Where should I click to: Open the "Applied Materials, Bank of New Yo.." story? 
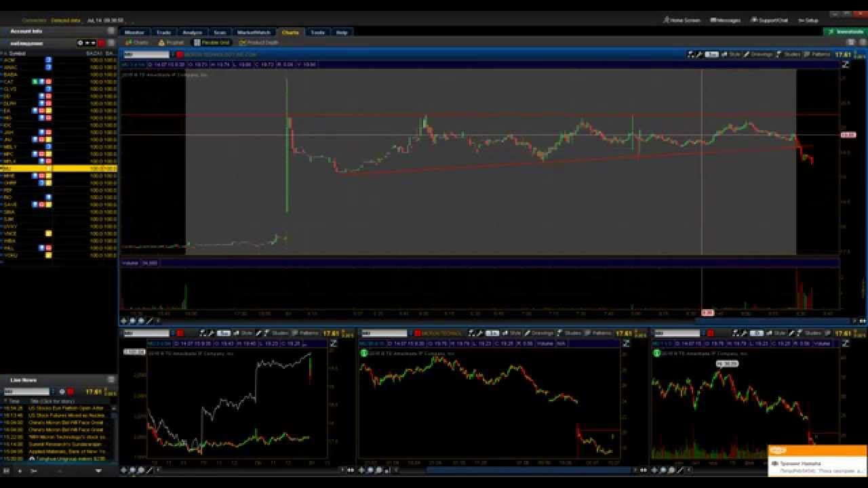coord(67,451)
